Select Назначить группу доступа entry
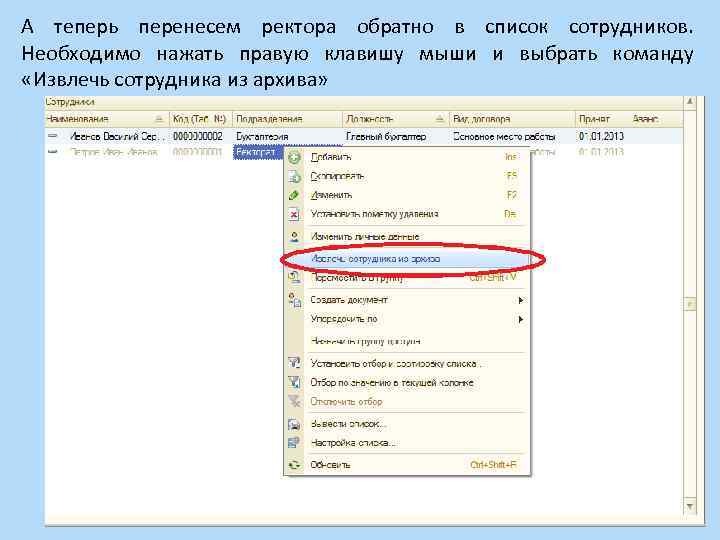The width and height of the screenshot is (720, 540). tap(407, 341)
